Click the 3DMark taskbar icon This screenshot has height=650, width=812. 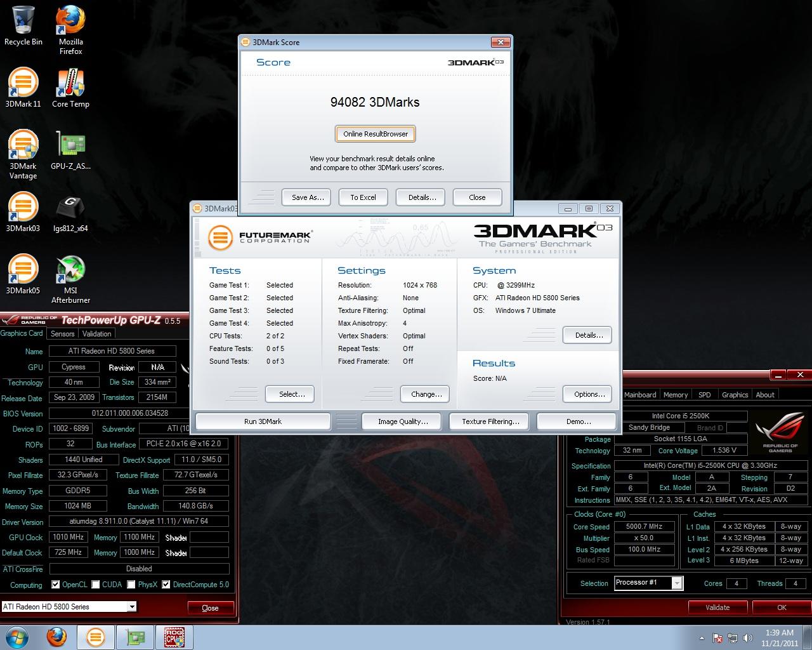[96, 637]
